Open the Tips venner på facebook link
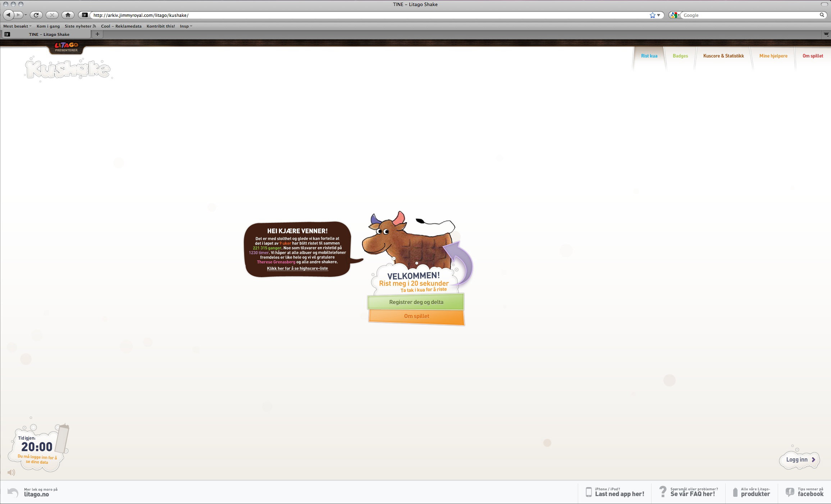Image resolution: width=831 pixels, height=504 pixels. [811, 492]
